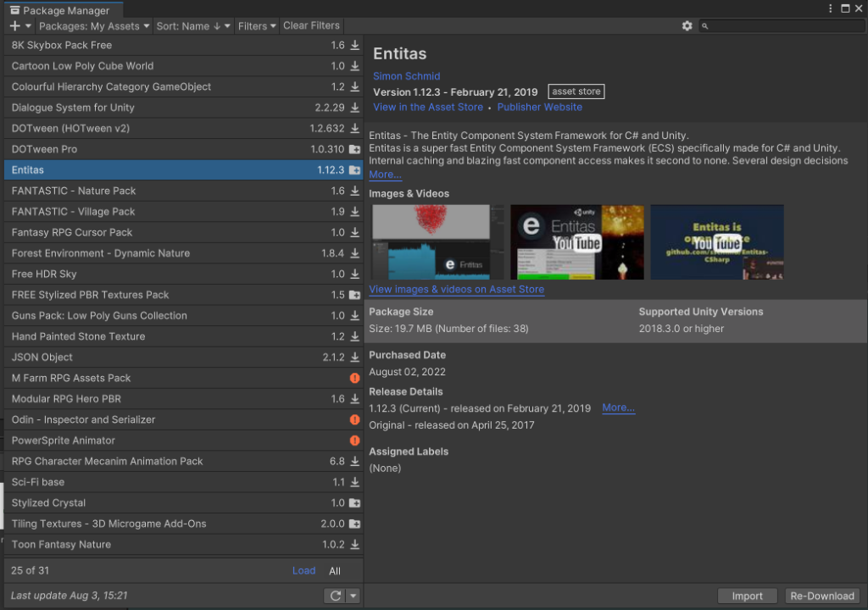
Task: Select the PowerSprite Animator row
Action: click(x=183, y=441)
